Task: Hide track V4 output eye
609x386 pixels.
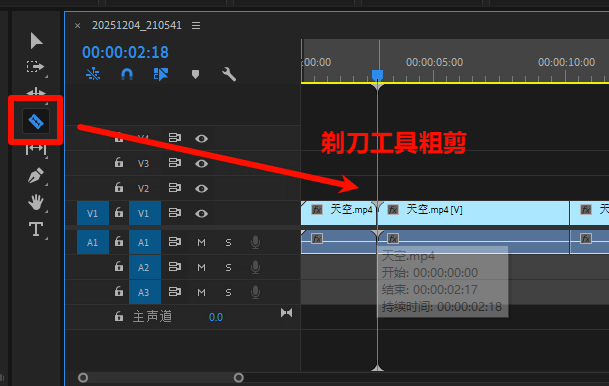Action: (x=201, y=139)
